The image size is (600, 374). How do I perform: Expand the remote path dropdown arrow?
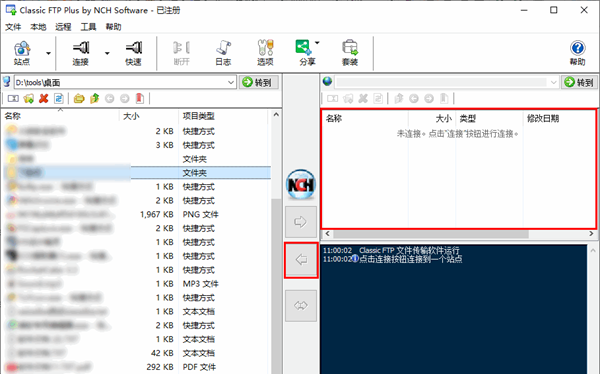[553, 82]
